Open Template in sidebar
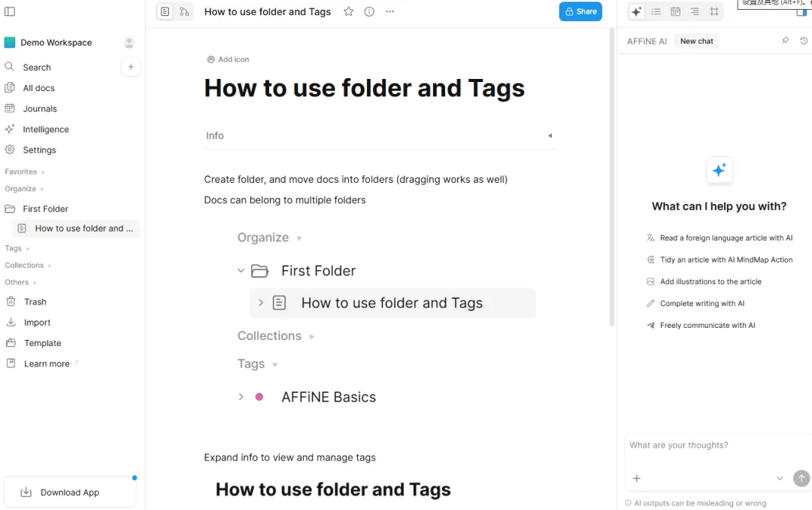This screenshot has height=510, width=812. coord(42,343)
